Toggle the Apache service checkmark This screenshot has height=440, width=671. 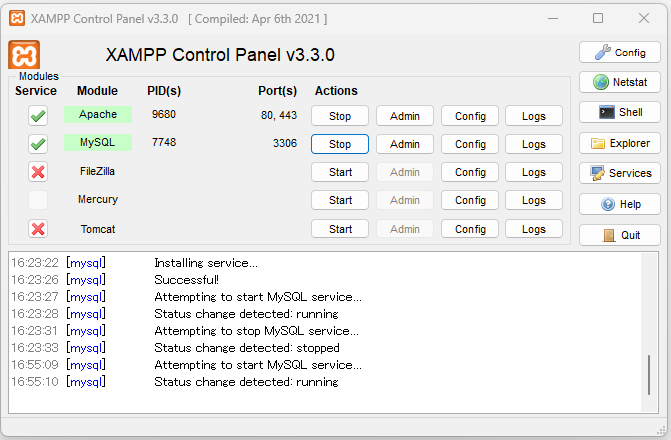38,116
